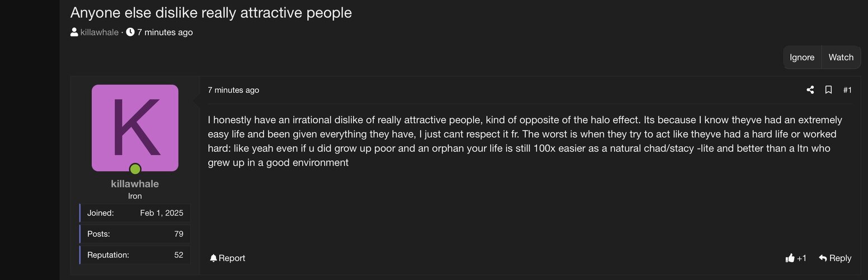Click the killawhale username below the avatar
The image size is (868, 280).
[x=135, y=184]
